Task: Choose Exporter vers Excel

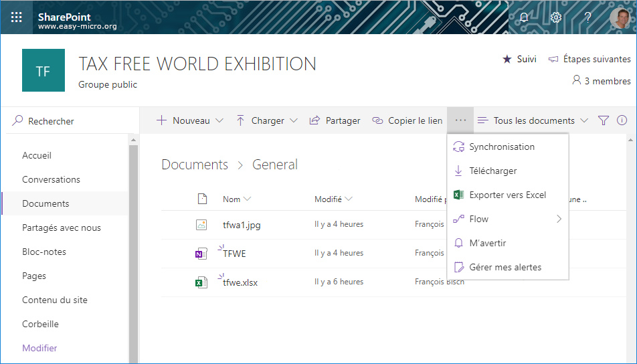Action: pos(508,195)
